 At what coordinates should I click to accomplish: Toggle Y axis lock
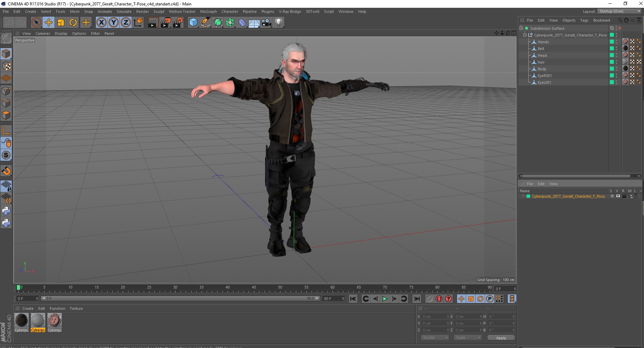[114, 23]
